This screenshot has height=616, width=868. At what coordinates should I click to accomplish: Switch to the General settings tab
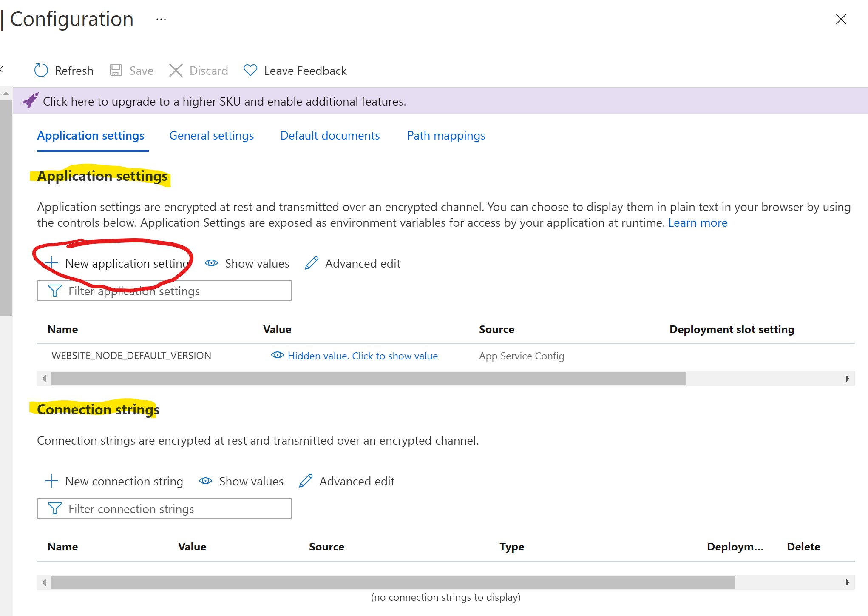[x=211, y=136]
